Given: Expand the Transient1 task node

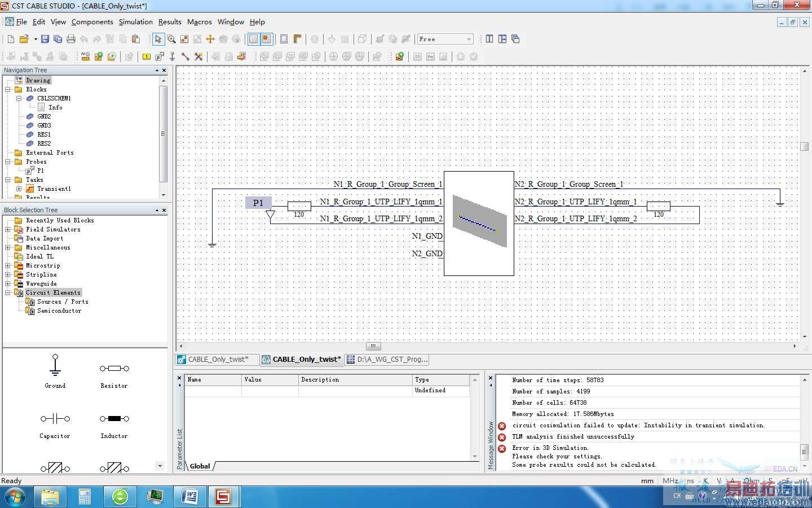Looking at the screenshot, I should (x=19, y=189).
